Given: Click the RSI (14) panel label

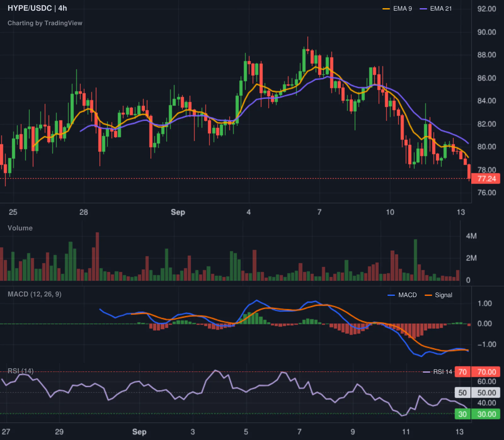Looking at the screenshot, I should (x=20, y=371).
